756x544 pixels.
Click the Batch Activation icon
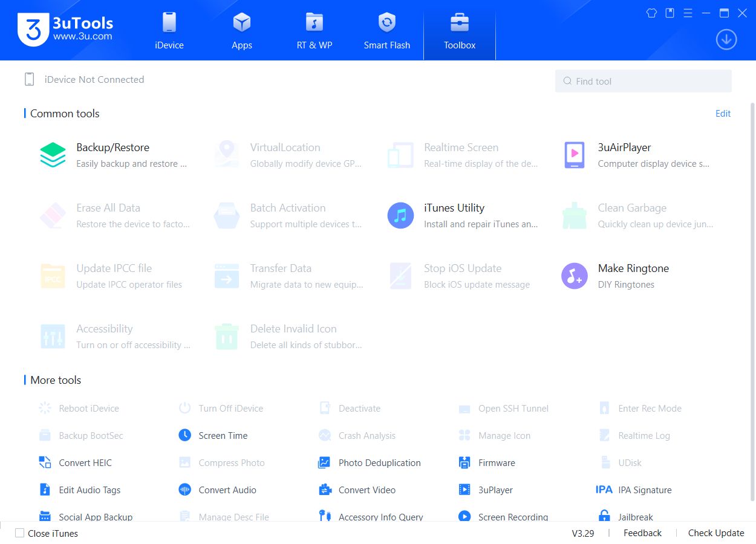pos(227,216)
